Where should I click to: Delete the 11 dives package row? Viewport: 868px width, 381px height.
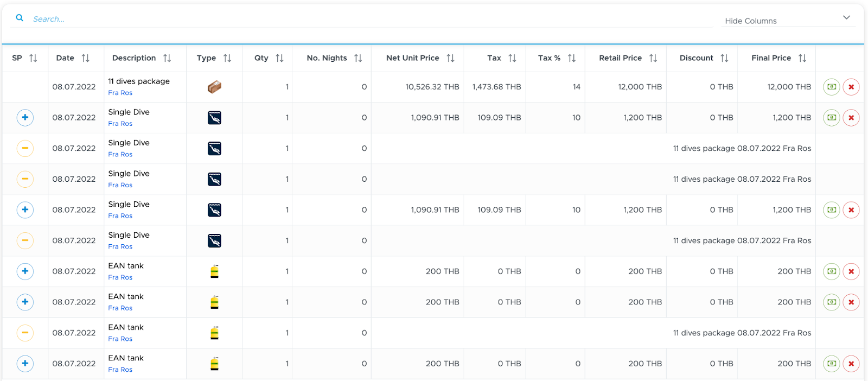pos(851,87)
